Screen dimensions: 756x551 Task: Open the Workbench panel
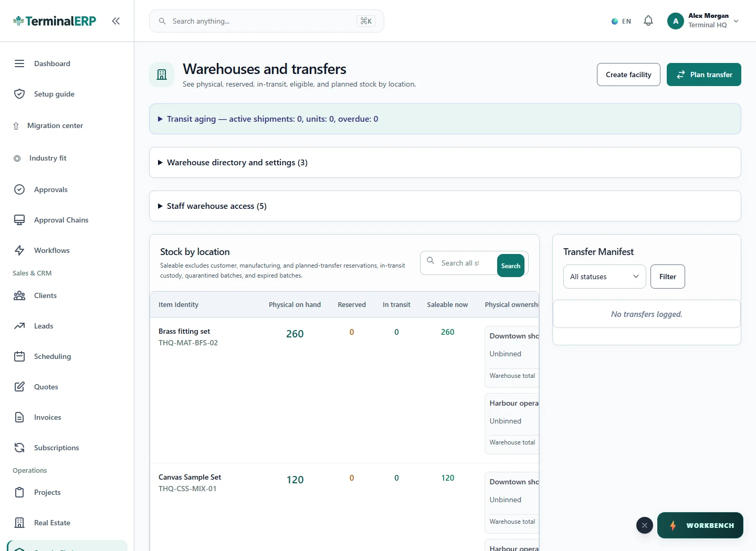click(x=700, y=525)
